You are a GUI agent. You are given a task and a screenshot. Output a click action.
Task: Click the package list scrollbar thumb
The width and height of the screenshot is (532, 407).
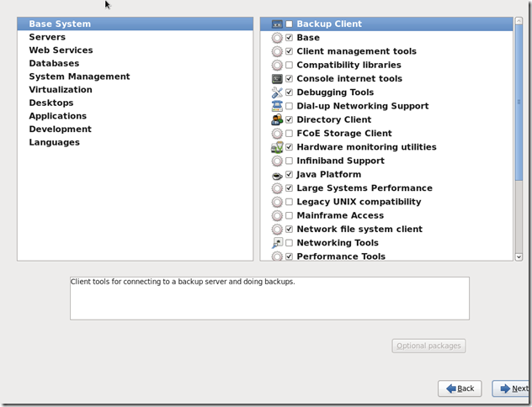click(519, 103)
